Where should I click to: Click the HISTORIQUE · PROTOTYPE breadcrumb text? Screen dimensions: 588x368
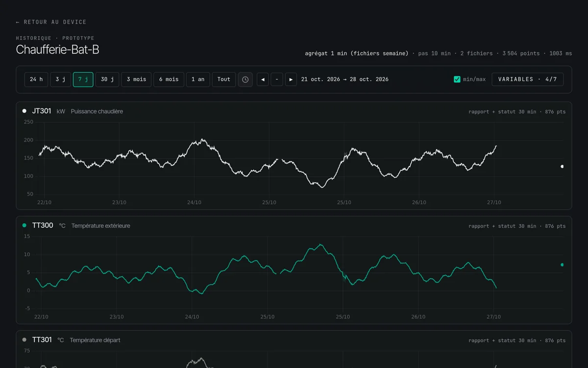pyautogui.click(x=55, y=38)
